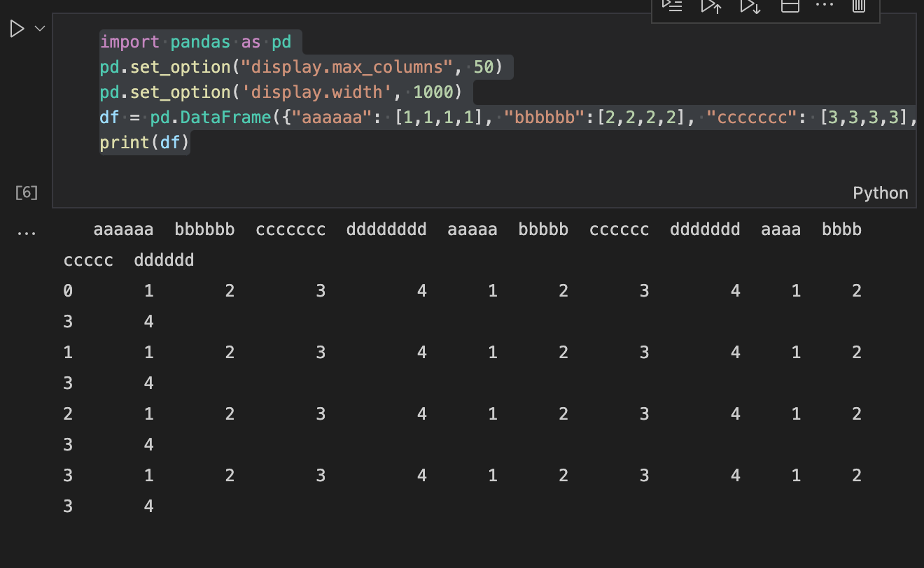924x568 pixels.
Task: Place cursor on the print(df) line
Action: [x=143, y=142]
